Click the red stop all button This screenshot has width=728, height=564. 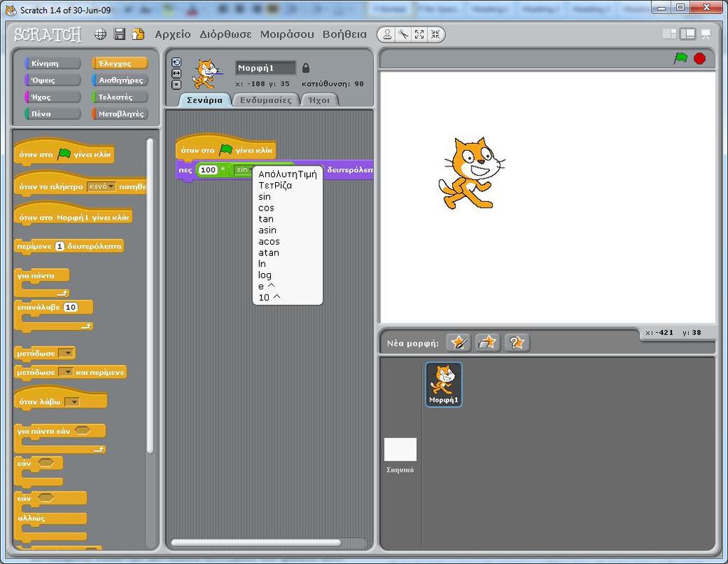point(700,58)
